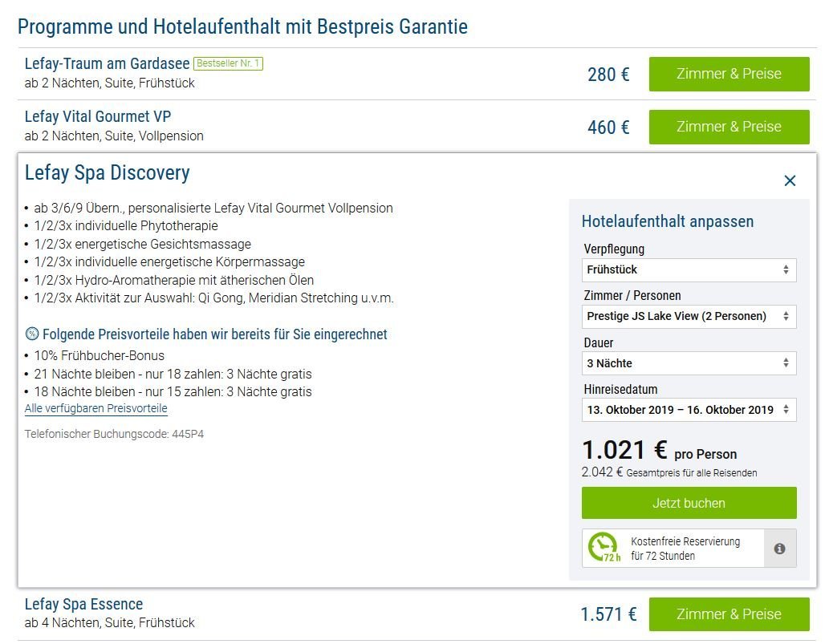This screenshot has height=644, width=825.
Task: Open the Lefay Spa Essence offer title
Action: 83,605
